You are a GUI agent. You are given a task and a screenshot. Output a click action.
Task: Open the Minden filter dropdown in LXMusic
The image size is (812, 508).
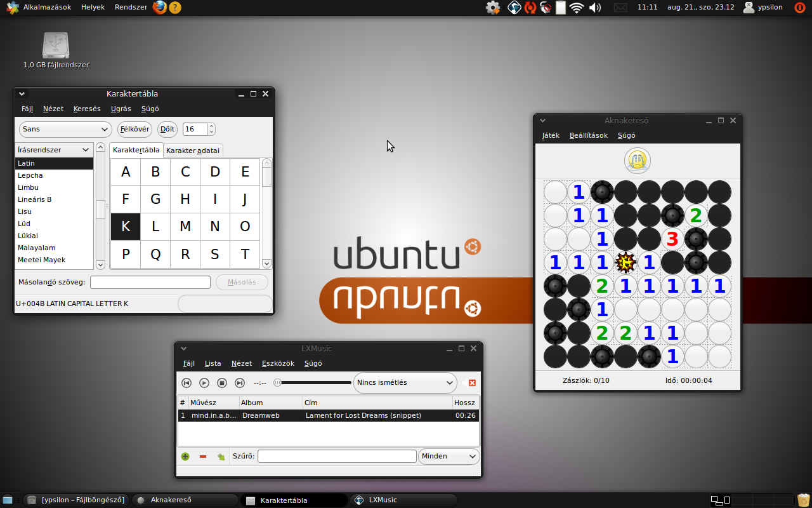pos(449,456)
